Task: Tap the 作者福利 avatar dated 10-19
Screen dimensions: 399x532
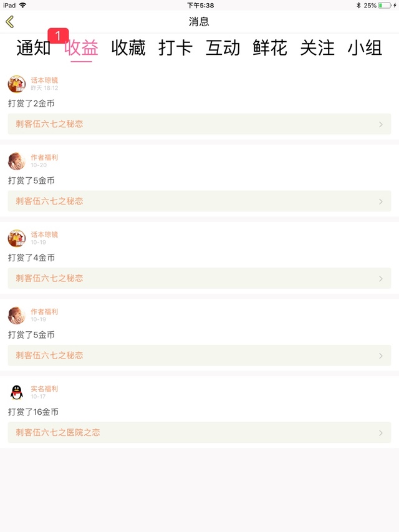Action: (17, 316)
